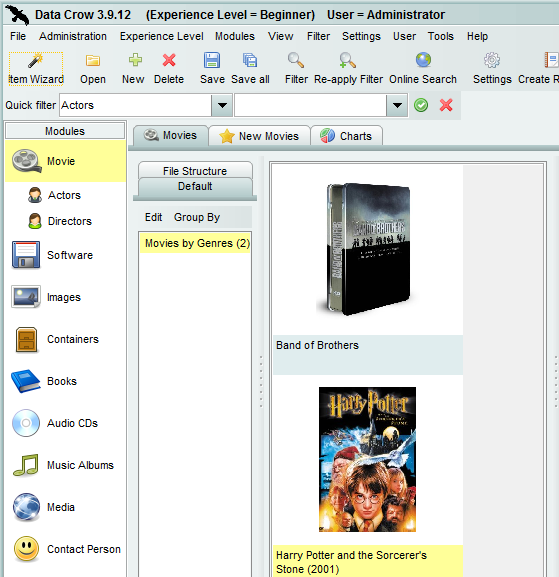This screenshot has width=559, height=577.
Task: Open Settings gear in toolbar
Action: [x=492, y=69]
